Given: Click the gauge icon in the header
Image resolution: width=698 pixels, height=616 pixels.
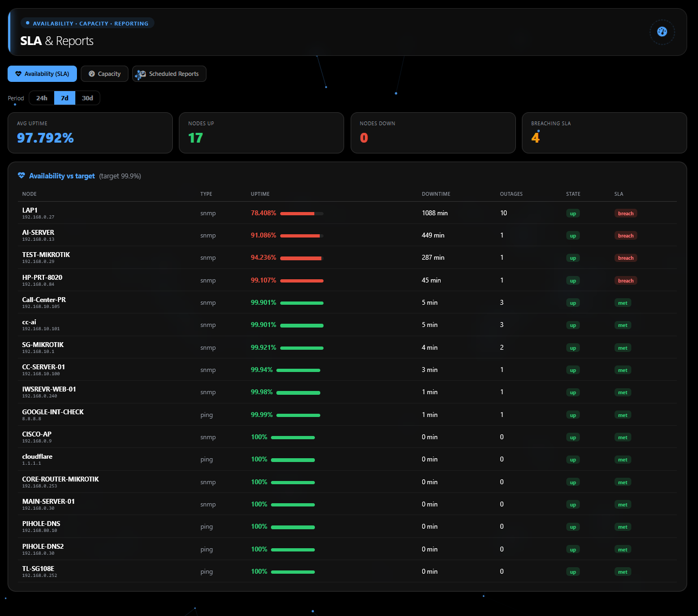Looking at the screenshot, I should pos(662,32).
